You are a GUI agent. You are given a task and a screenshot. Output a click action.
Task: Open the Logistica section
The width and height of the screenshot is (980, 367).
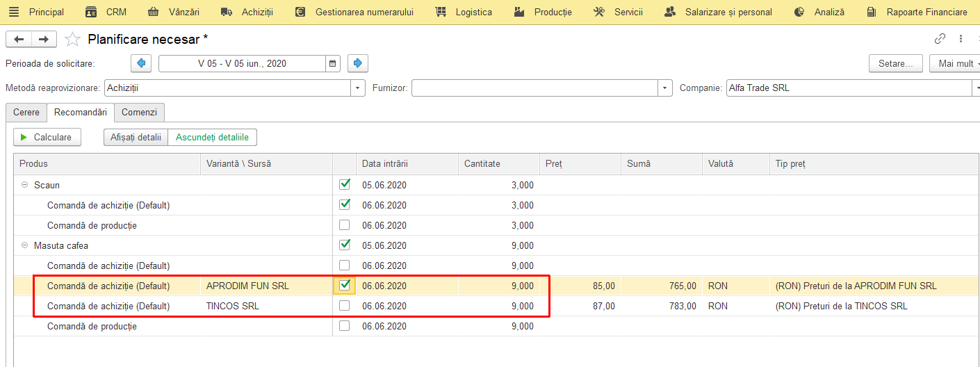464,12
